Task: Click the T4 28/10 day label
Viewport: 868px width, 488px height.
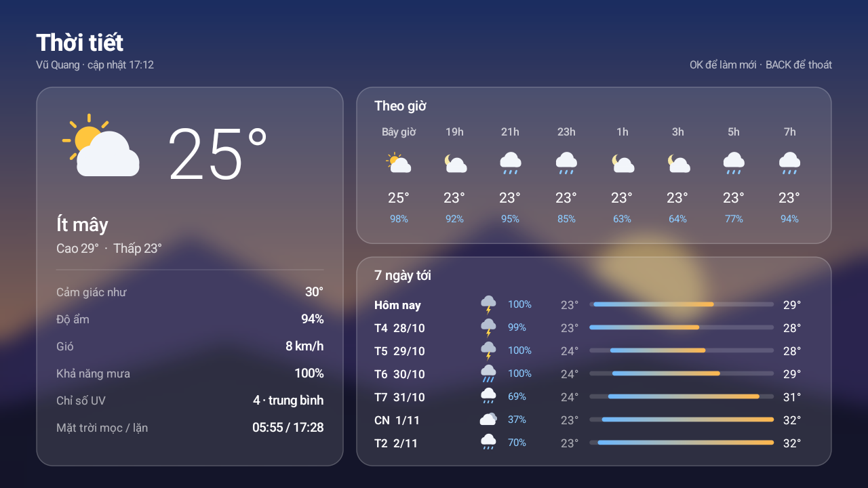Action: (399, 328)
